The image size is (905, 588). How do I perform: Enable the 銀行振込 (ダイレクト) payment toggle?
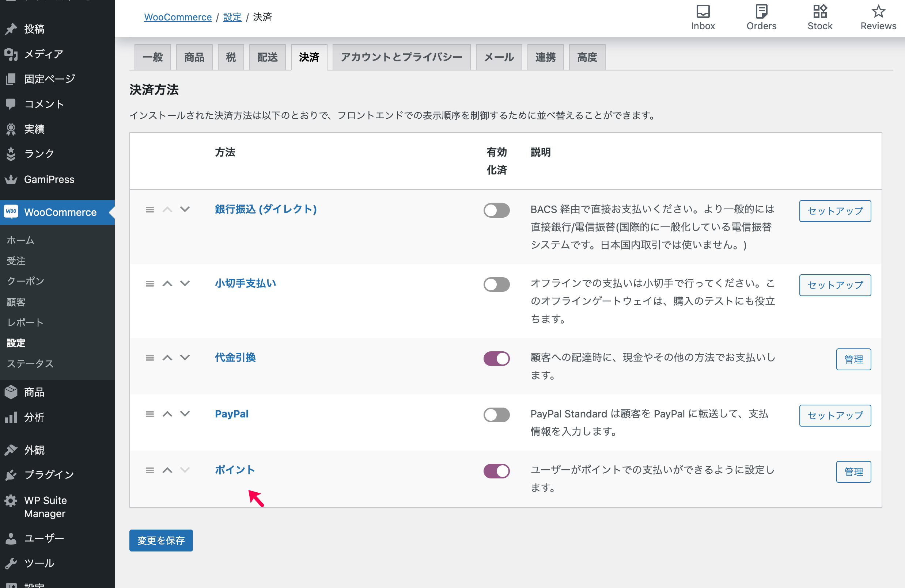[x=496, y=210]
